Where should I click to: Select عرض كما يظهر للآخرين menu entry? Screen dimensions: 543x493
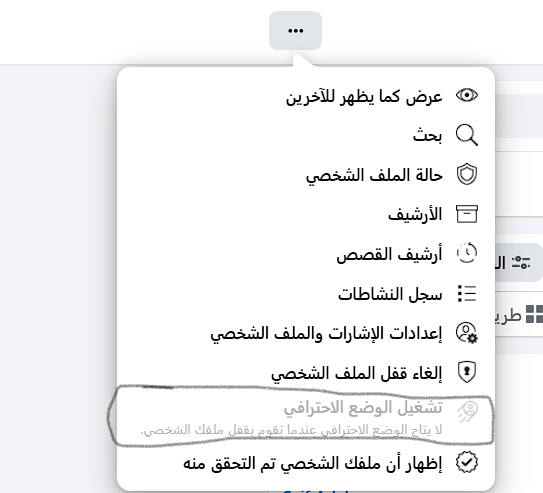click(x=306, y=95)
